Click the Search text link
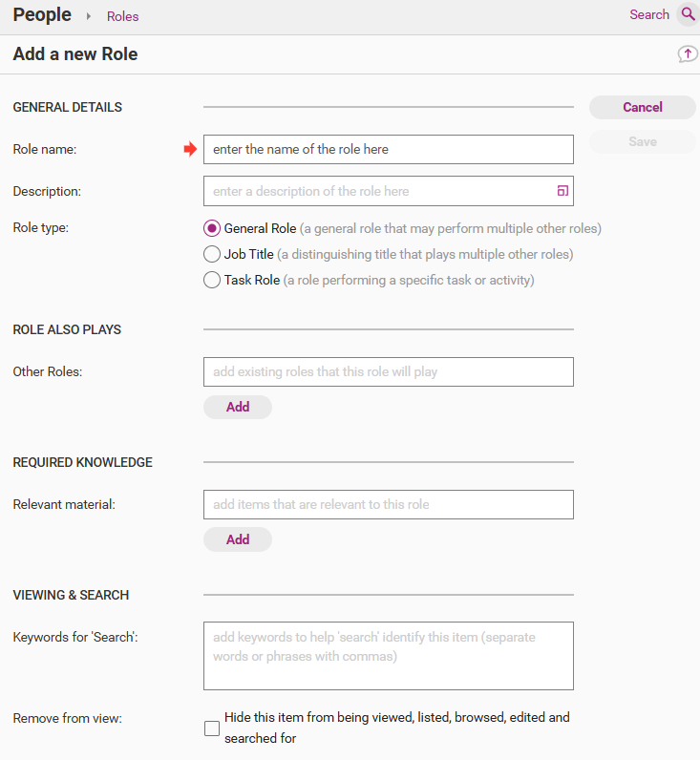The width and height of the screenshot is (700, 760). [649, 15]
